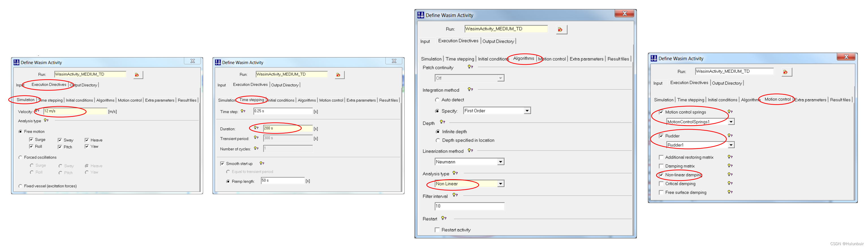Image resolution: width=868 pixels, height=248 pixels.
Task: Click help icon beside Number of cycles
Action: point(256,148)
